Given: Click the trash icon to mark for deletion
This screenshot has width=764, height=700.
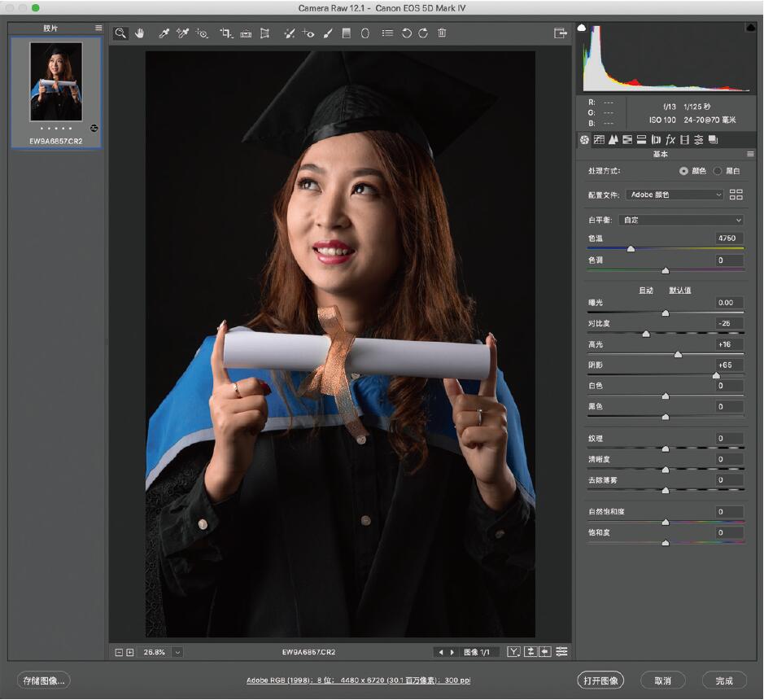Looking at the screenshot, I should [x=442, y=33].
